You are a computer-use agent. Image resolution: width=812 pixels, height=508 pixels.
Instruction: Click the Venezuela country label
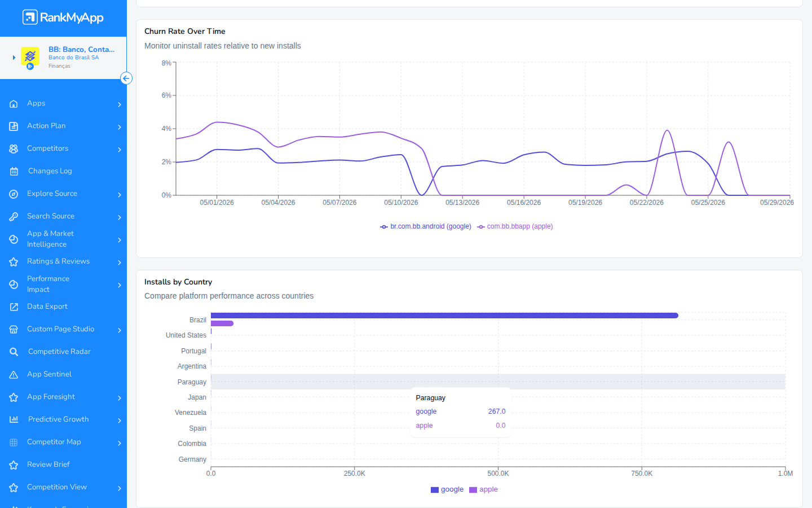(x=191, y=413)
